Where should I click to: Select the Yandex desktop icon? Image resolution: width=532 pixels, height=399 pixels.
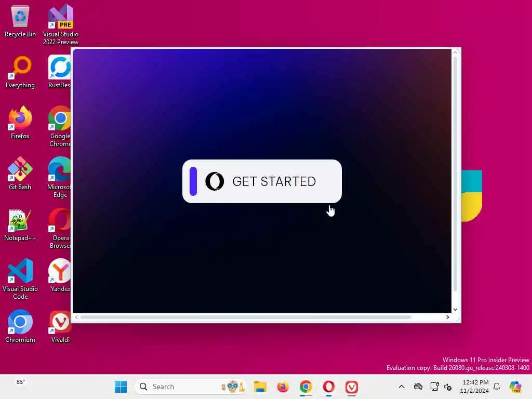[x=60, y=275]
